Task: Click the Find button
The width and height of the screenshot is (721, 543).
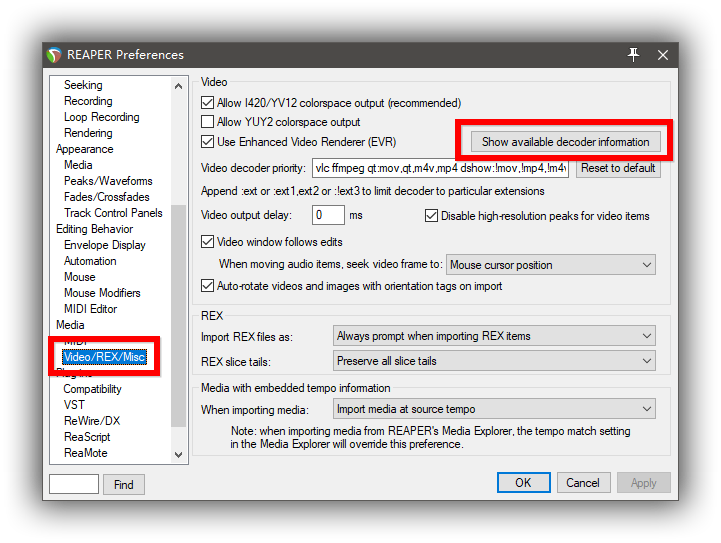Action: click(x=124, y=485)
